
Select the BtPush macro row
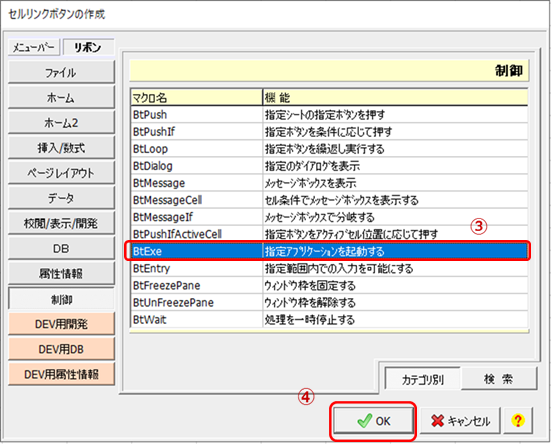(x=329, y=115)
